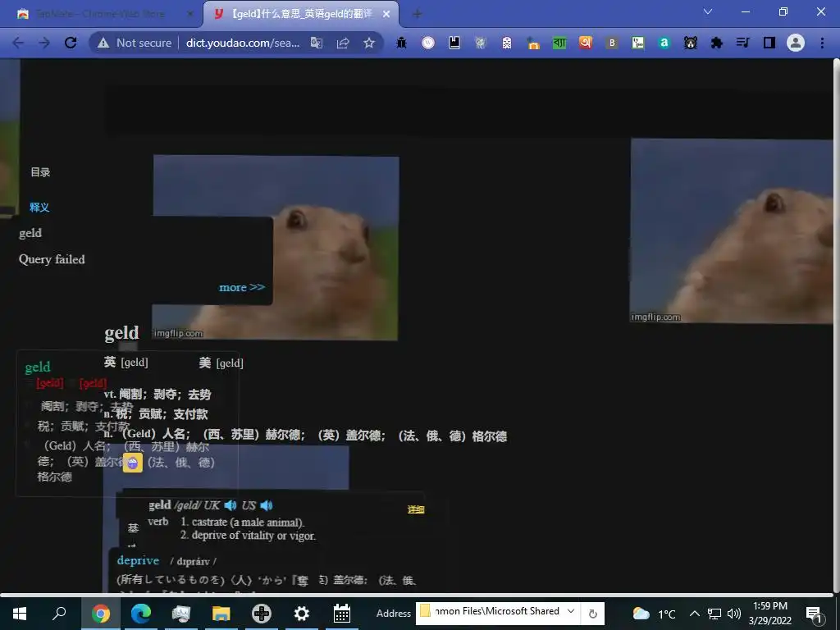Viewport: 840px width, 630px height.
Task: Click the page vertical scrollbar
Action: 836,326
